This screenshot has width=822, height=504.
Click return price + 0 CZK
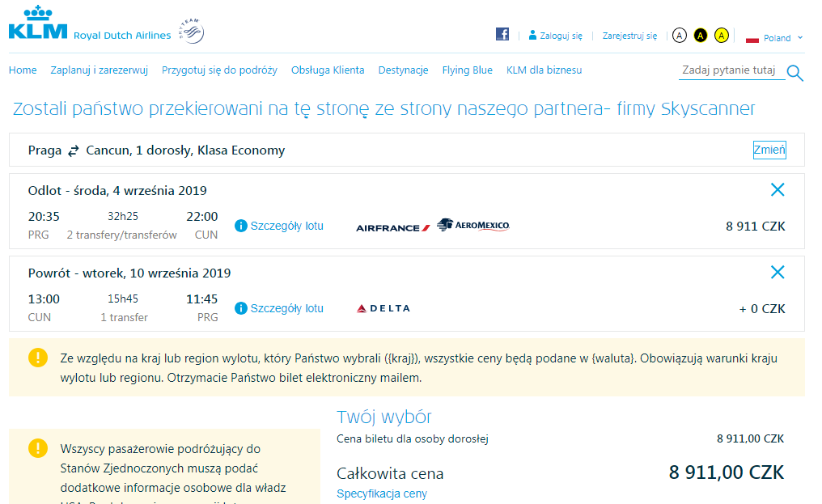click(x=762, y=309)
